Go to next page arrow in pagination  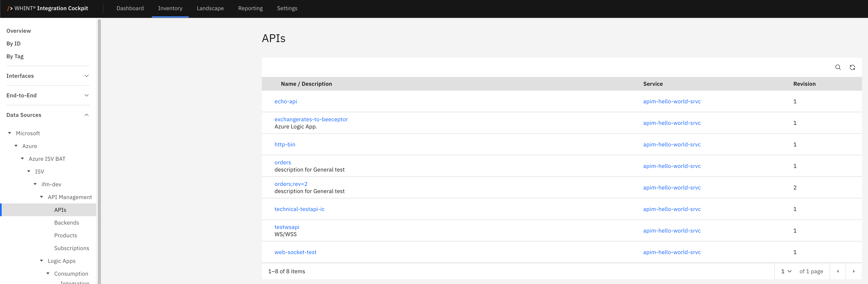[853, 271]
